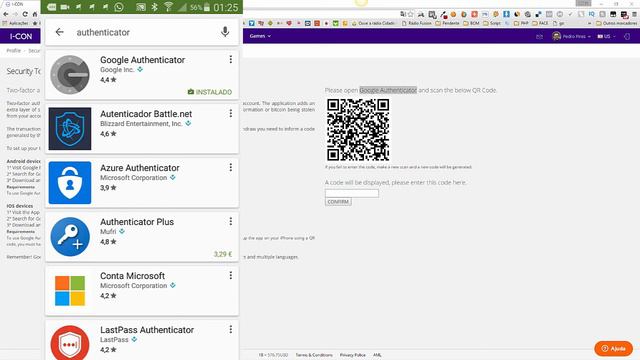Open the Pendente bookmarks folder

click(447, 23)
